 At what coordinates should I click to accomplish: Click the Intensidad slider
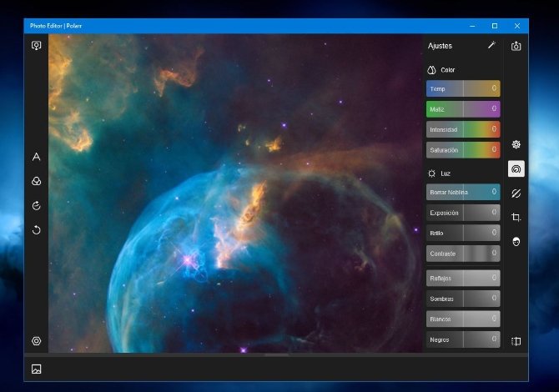click(x=463, y=129)
